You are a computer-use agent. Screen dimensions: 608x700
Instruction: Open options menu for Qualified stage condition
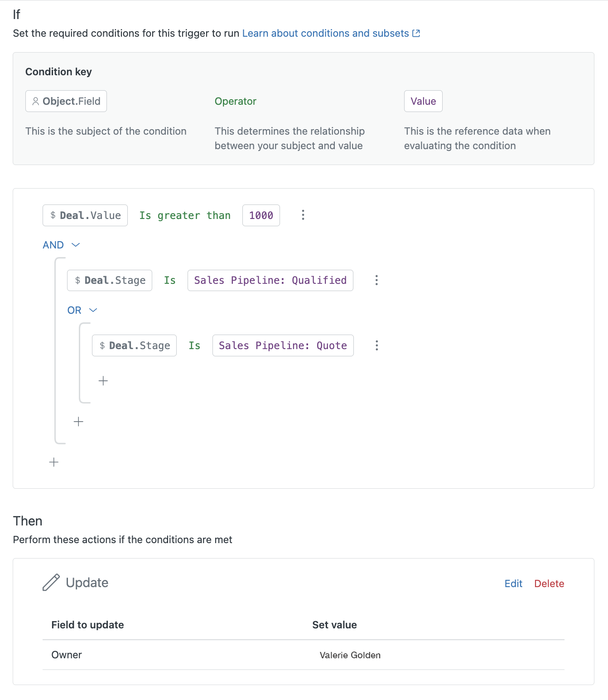pyautogui.click(x=376, y=280)
